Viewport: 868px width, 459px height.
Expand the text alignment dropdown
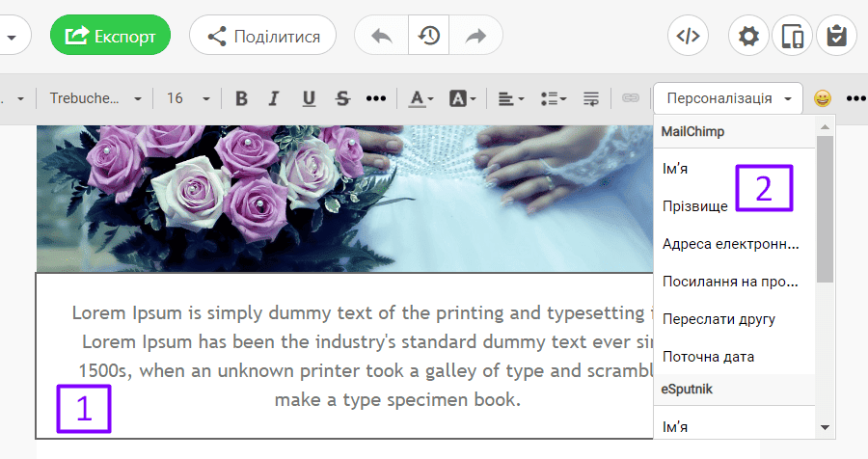click(x=511, y=98)
